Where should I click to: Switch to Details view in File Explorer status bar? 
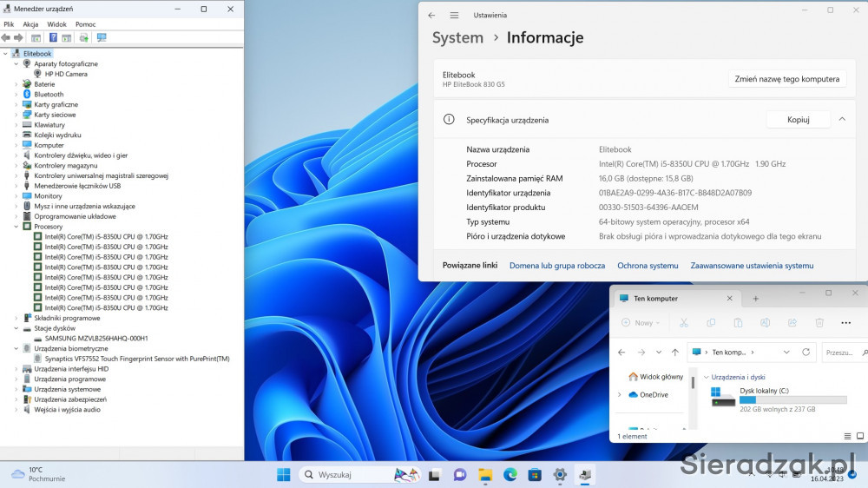847,437
